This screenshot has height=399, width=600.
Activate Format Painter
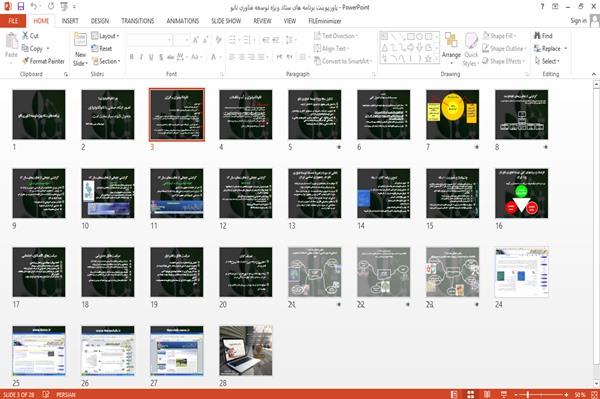[x=43, y=61]
